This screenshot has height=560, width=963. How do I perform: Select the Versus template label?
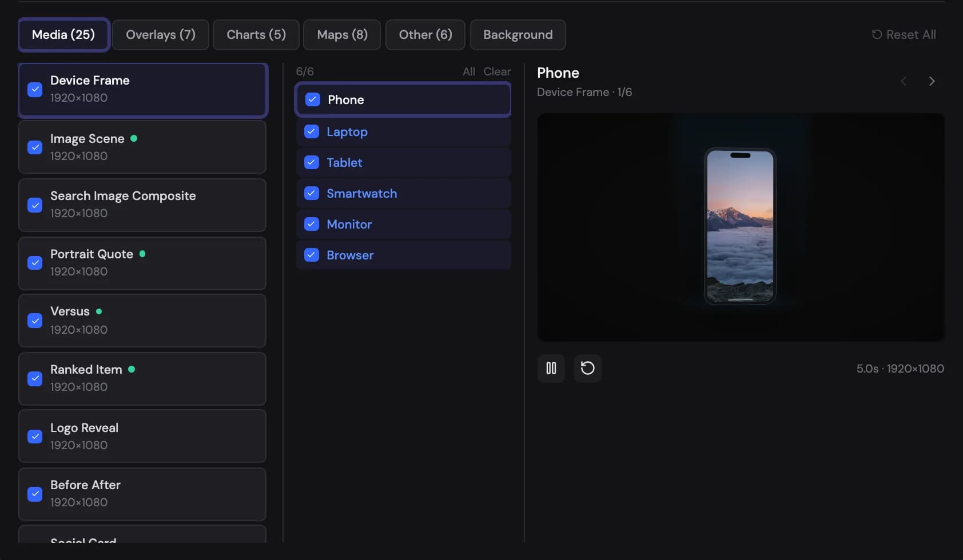[x=70, y=311]
